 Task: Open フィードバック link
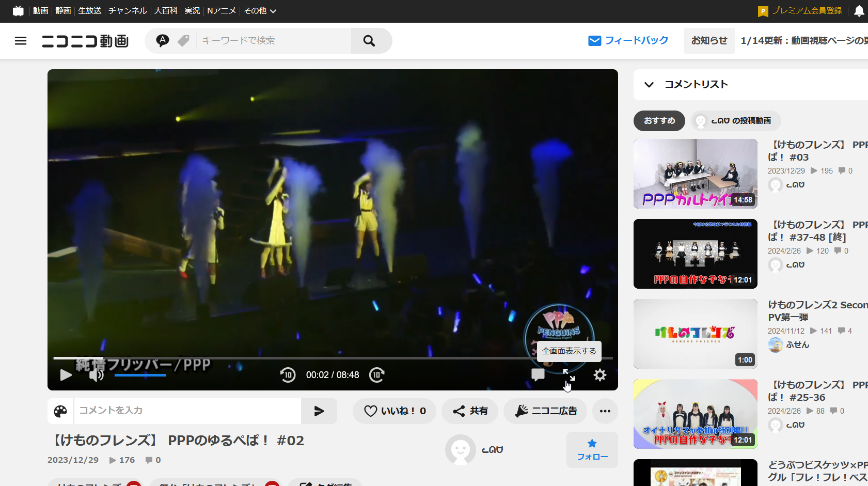628,40
